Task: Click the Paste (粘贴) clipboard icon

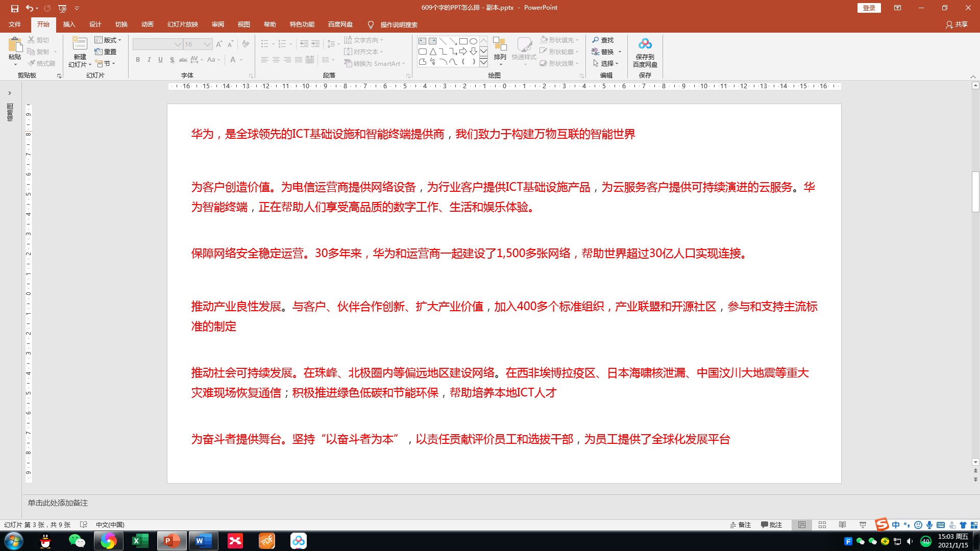Action: click(15, 45)
